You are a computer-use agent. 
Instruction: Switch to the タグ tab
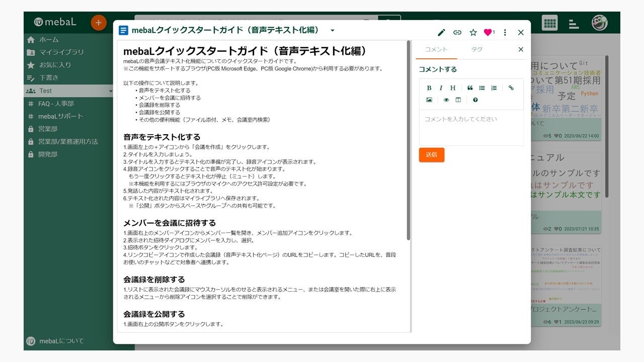[477, 49]
